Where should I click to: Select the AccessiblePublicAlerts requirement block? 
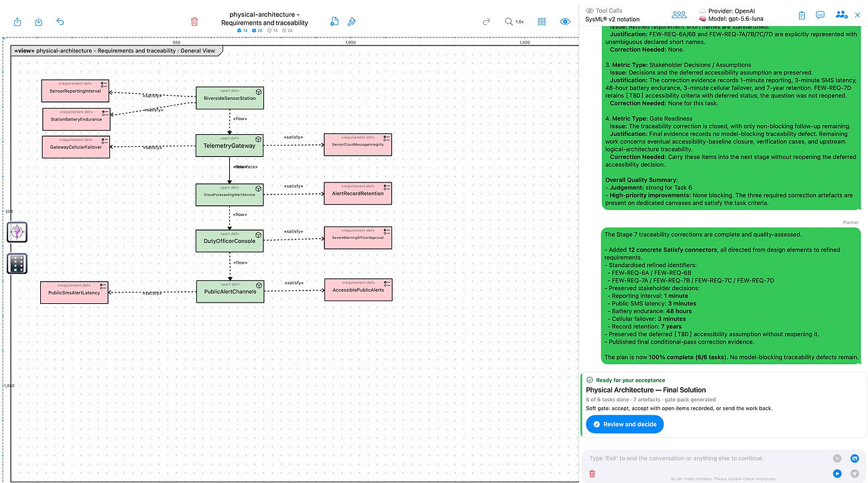pos(358,290)
